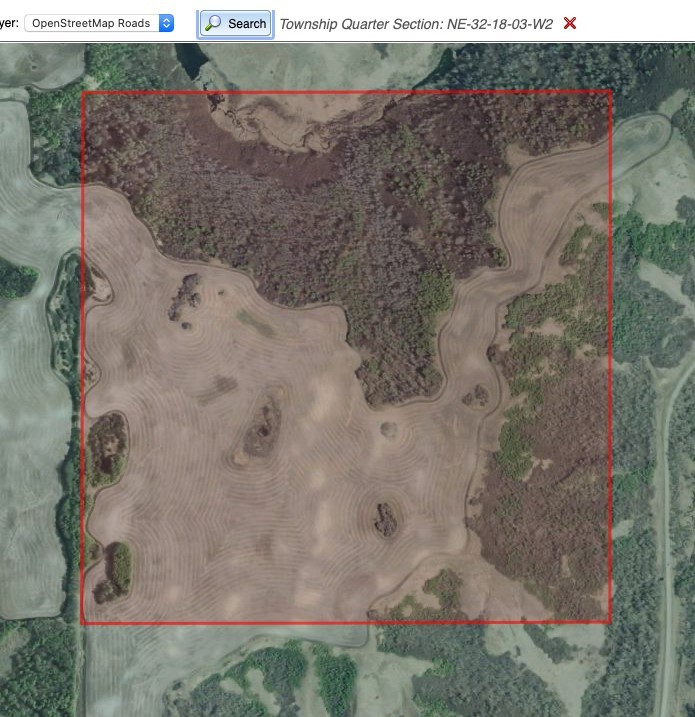Click the Search button
This screenshot has height=717, width=695.
point(235,24)
